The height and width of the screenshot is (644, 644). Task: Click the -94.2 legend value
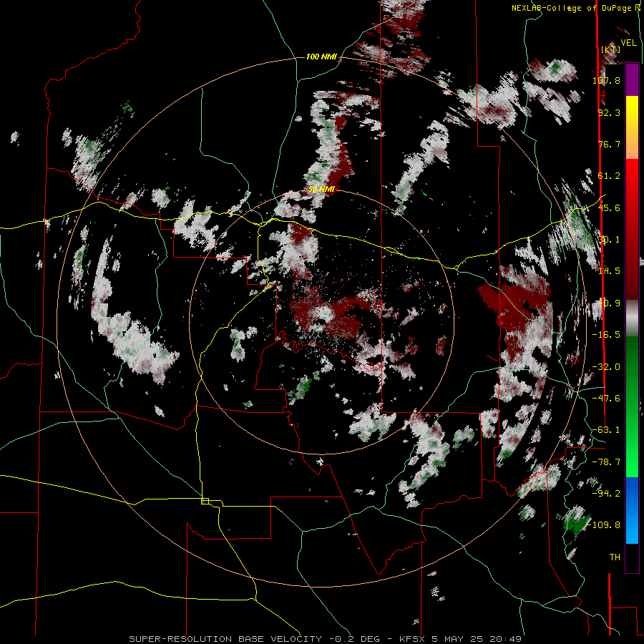(x=606, y=494)
